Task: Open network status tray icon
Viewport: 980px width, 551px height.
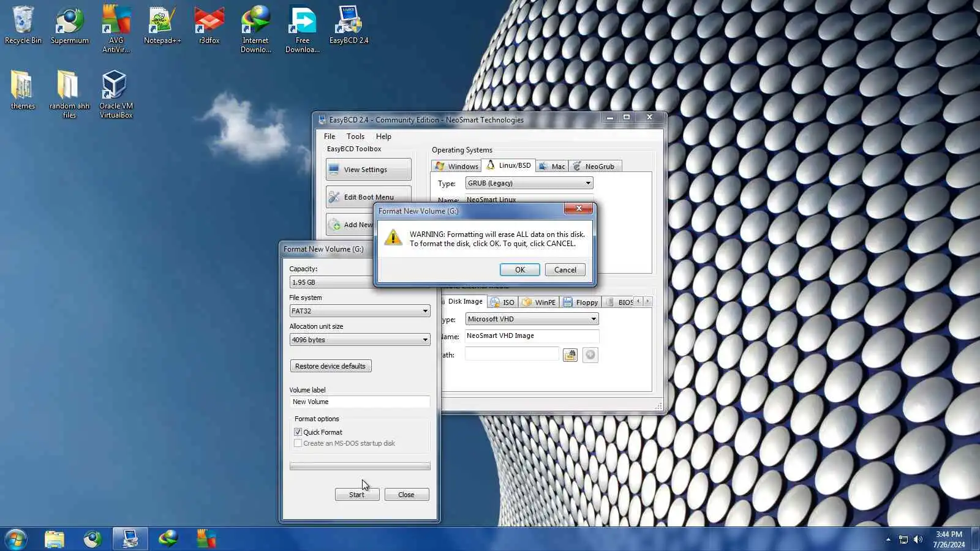Action: click(x=903, y=539)
